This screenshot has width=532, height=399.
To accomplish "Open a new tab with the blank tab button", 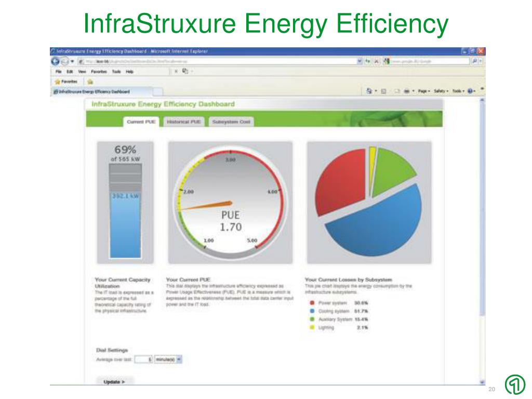I will [x=158, y=91].
